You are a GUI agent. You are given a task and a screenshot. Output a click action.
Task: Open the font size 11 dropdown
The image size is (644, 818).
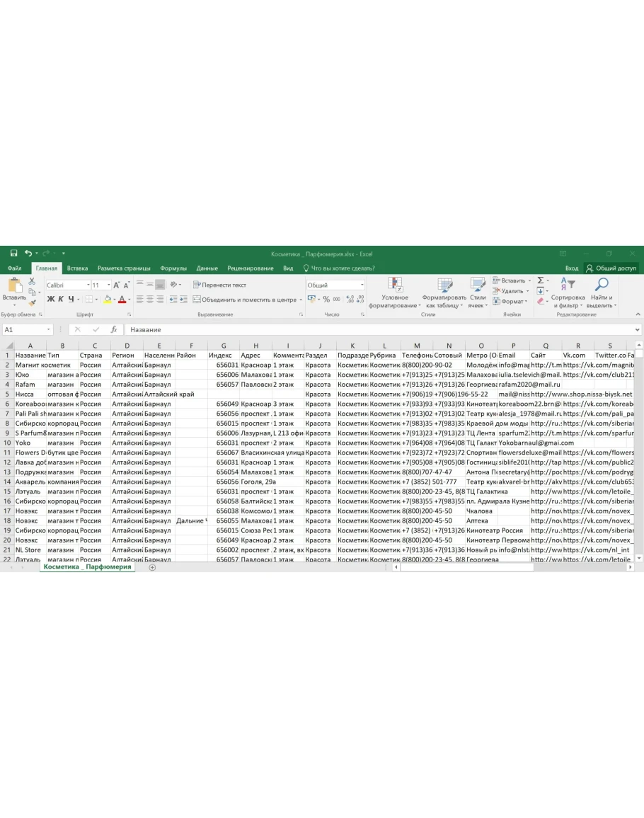(x=108, y=285)
